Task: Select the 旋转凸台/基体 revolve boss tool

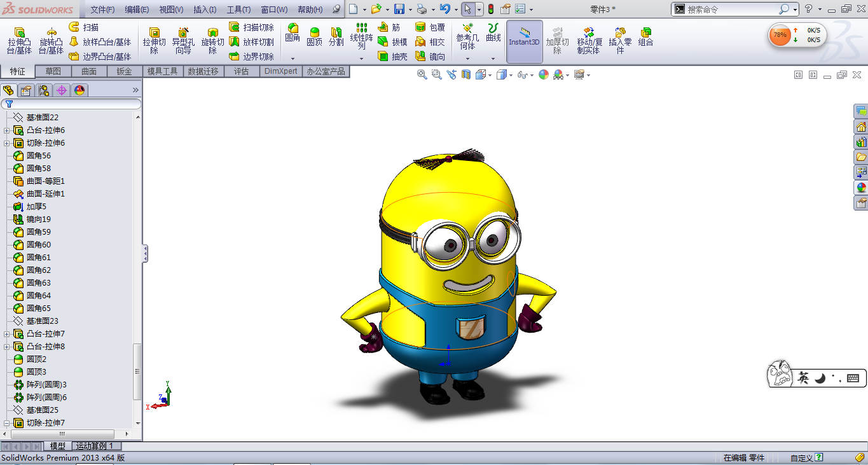Action: click(x=51, y=41)
